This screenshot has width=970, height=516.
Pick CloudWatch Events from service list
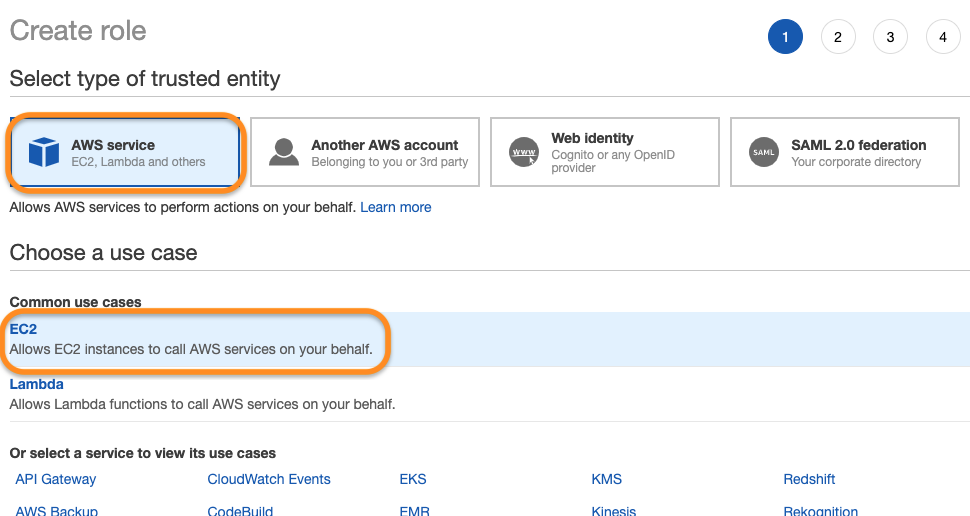[x=269, y=479]
